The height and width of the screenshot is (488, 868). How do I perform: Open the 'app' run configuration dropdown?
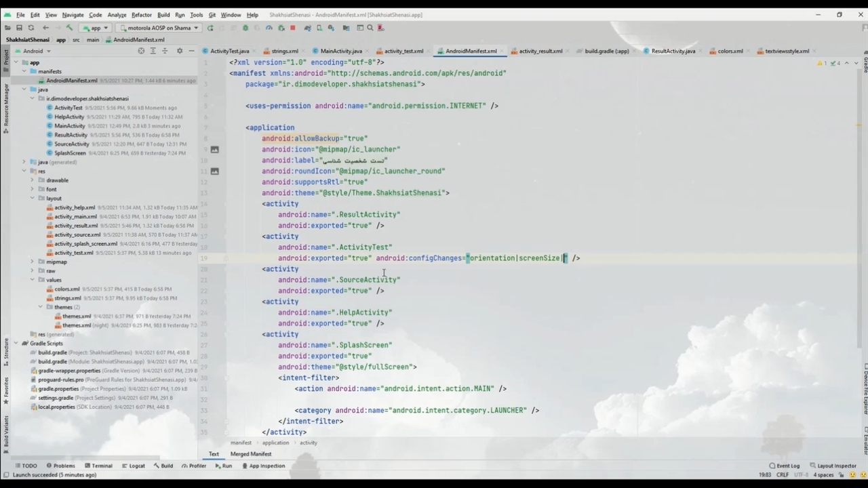[x=96, y=28]
